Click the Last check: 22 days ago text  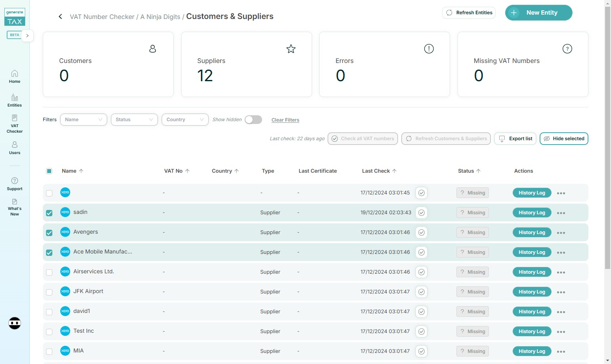tap(297, 139)
